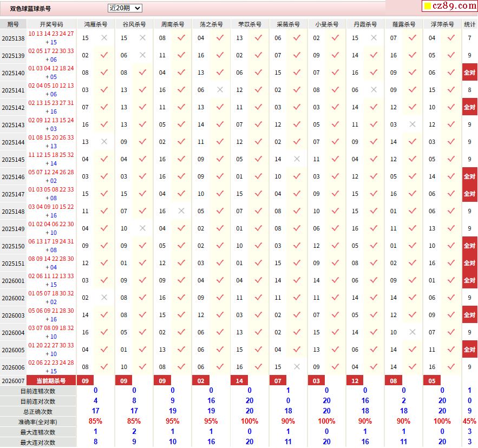
Task: Click the 统计 column header
Action: click(x=470, y=24)
